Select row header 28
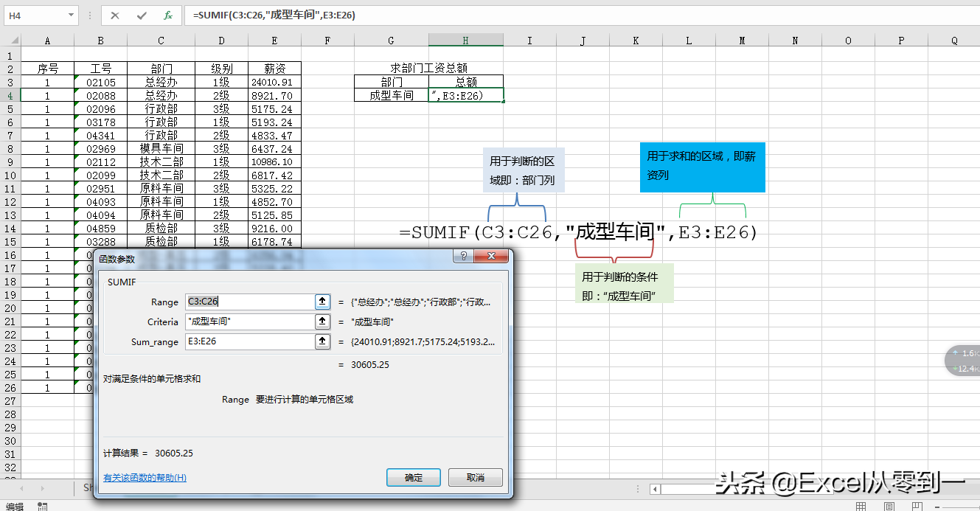Viewport: 980px width, 511px height. tap(10, 414)
